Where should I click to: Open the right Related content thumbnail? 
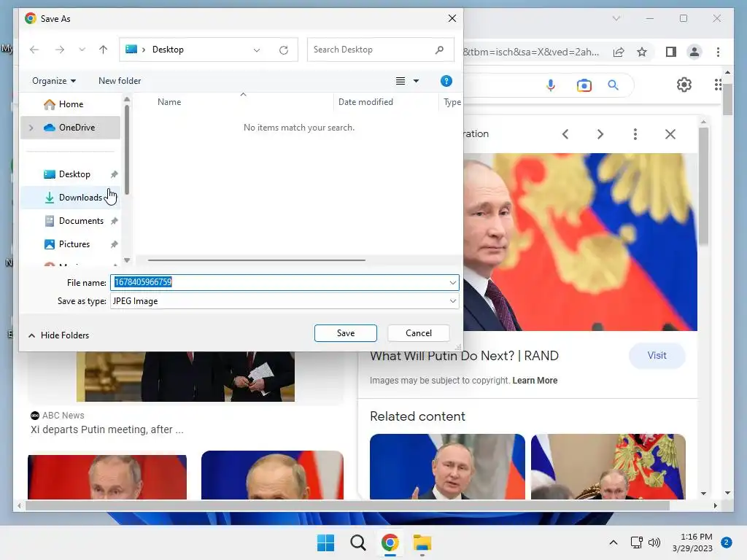(608, 466)
